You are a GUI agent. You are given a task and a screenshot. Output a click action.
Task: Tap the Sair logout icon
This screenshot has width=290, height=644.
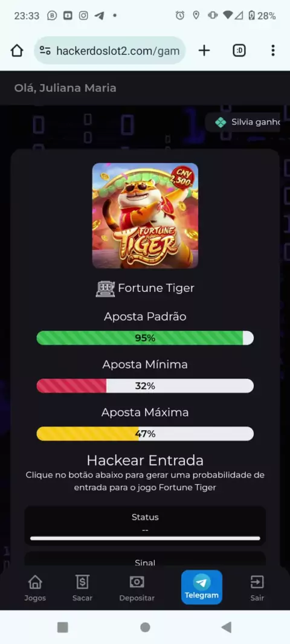257,588
